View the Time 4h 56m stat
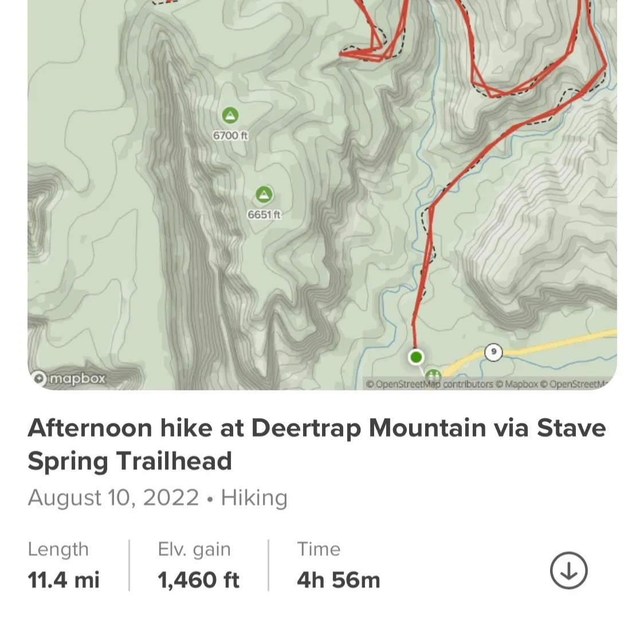Image resolution: width=644 pixels, height=644 pixels. (x=339, y=565)
